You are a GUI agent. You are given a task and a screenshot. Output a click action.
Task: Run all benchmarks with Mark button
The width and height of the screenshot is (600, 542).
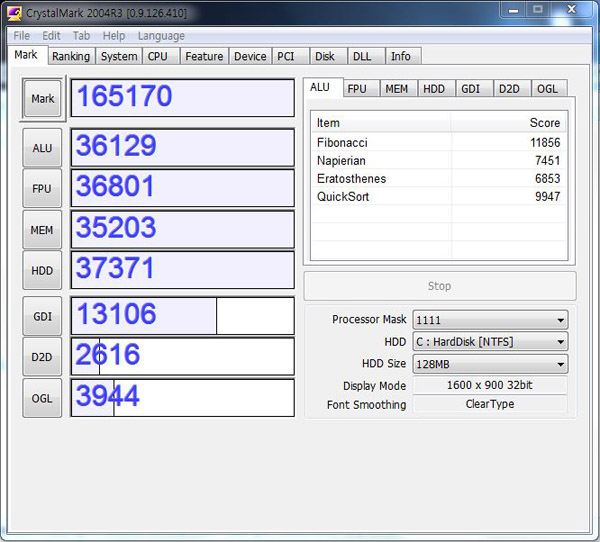(x=42, y=99)
